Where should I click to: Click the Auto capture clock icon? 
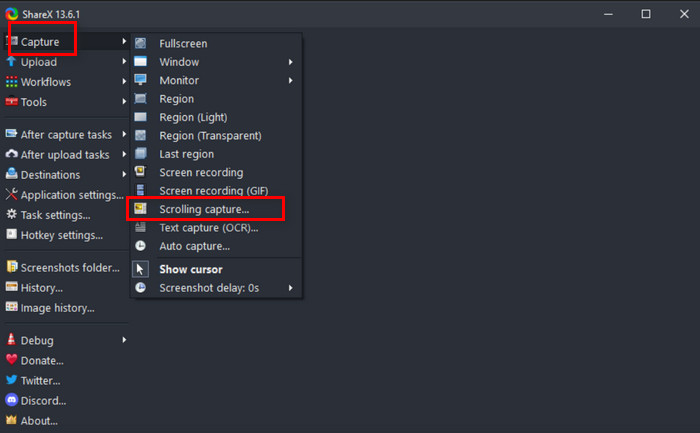click(140, 246)
